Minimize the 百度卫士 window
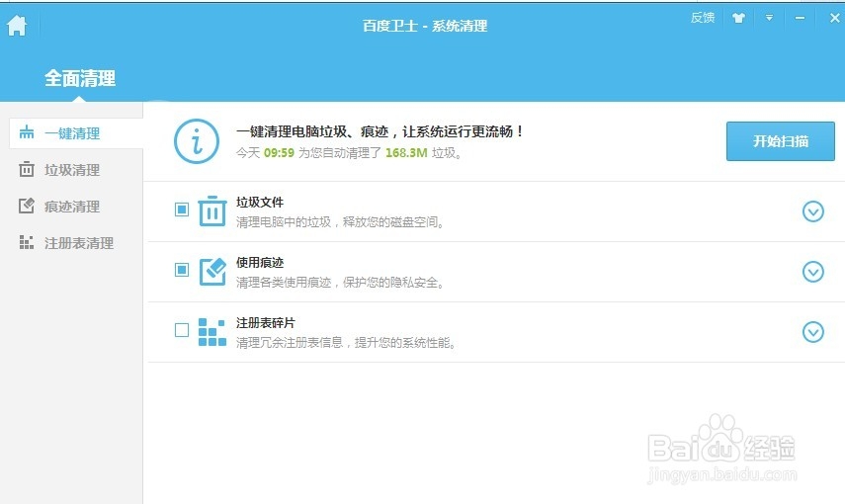Image resolution: width=845 pixels, height=504 pixels. pyautogui.click(x=800, y=18)
